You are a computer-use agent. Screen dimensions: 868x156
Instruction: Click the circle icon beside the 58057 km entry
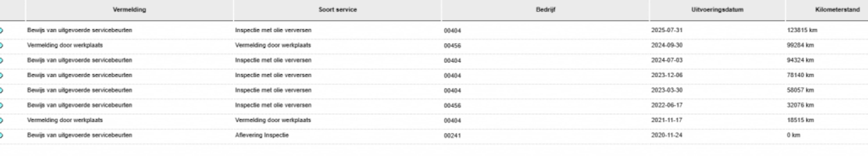(x=1, y=91)
